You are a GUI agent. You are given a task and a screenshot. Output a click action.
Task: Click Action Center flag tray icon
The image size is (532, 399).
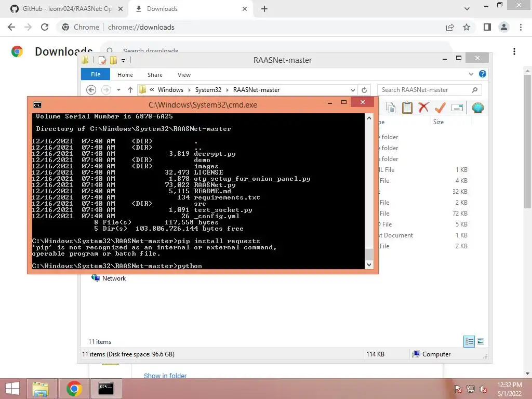(458, 389)
